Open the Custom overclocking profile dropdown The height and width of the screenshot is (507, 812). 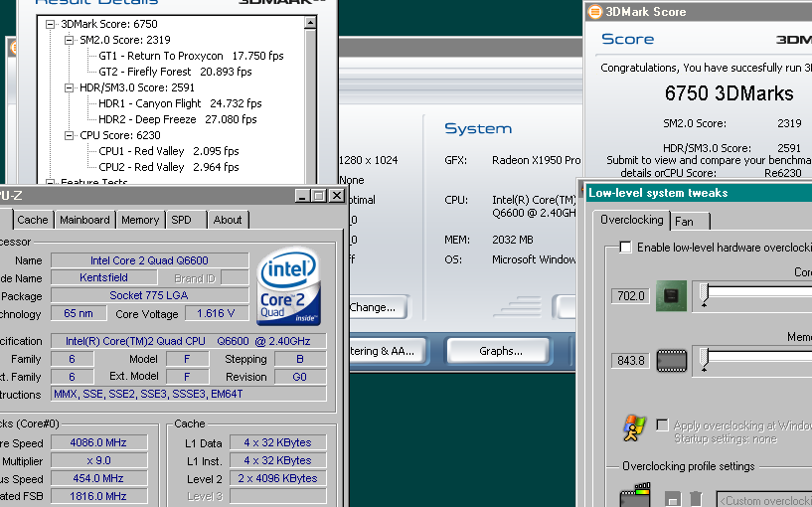point(764,500)
